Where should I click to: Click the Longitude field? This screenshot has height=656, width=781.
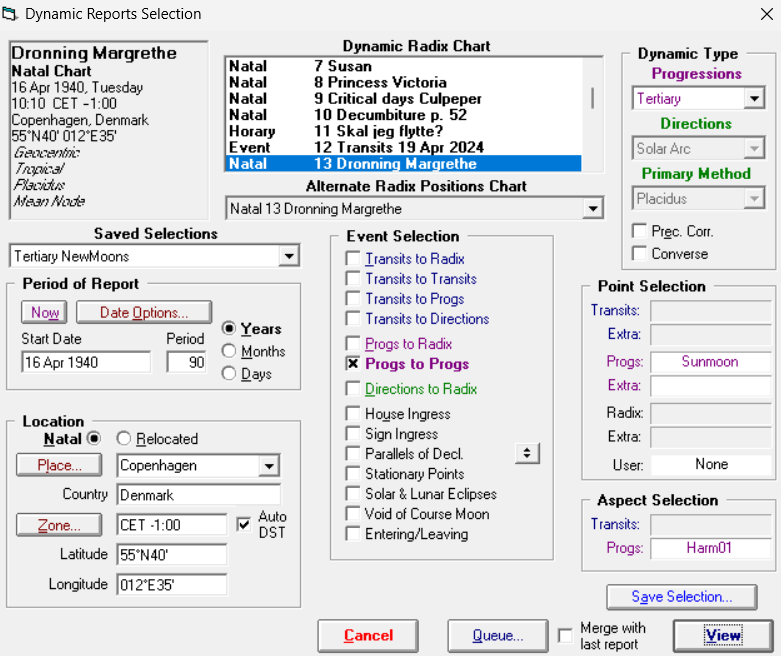172,585
